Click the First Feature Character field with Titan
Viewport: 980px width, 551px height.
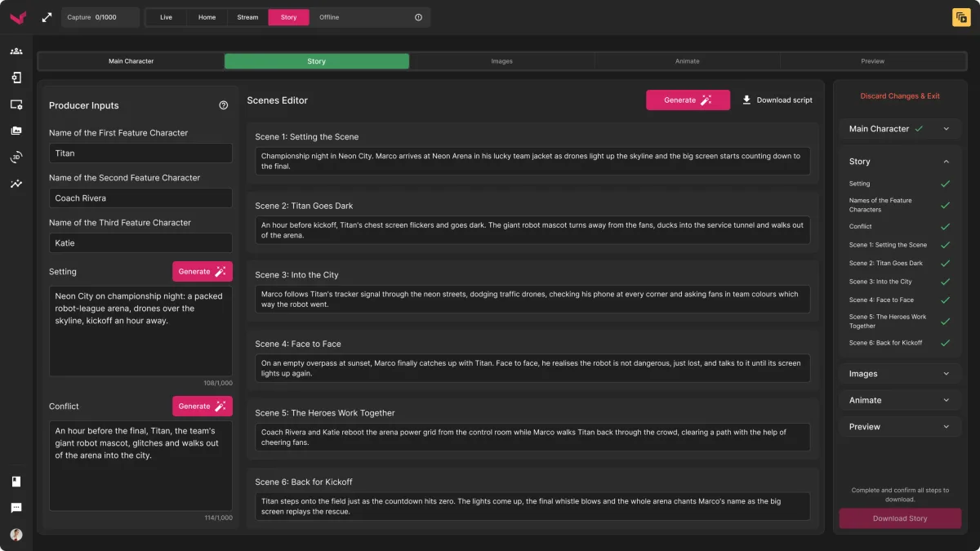click(140, 153)
